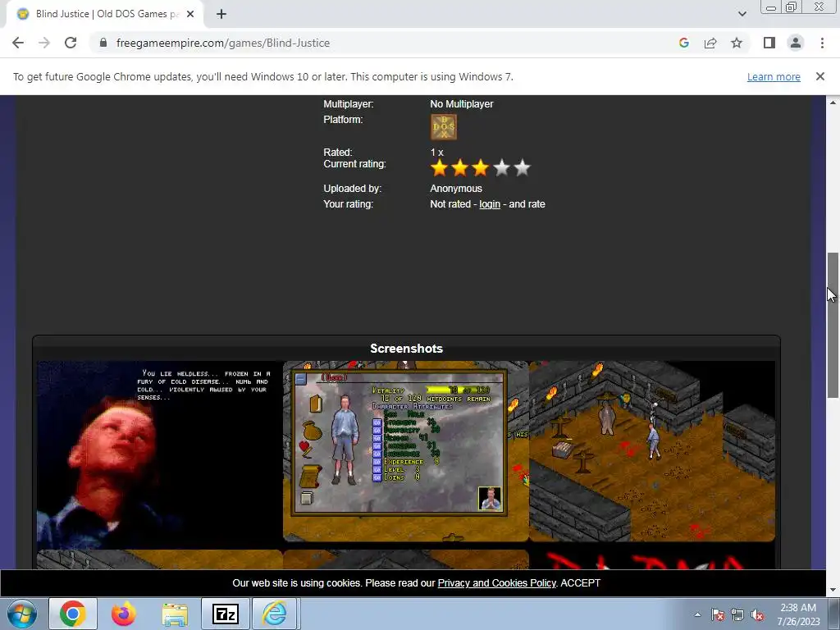Select the Blind Justice browser tab
The image size is (840, 630).
[x=105, y=15]
